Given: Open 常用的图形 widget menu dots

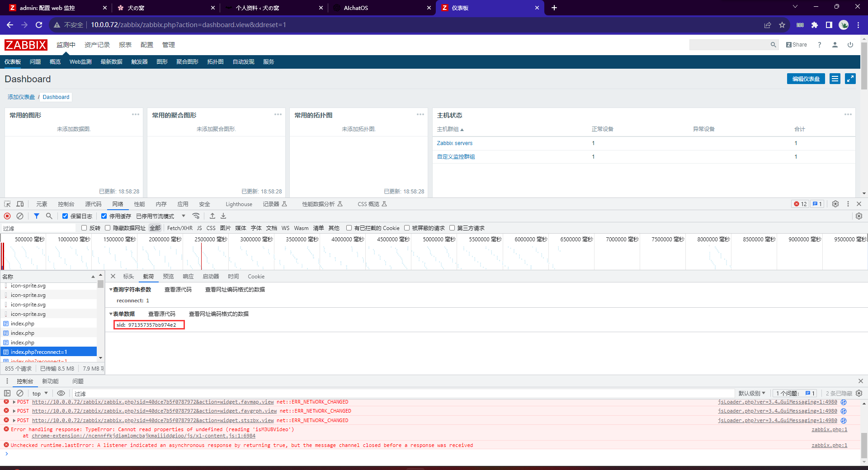Looking at the screenshot, I should coord(136,114).
